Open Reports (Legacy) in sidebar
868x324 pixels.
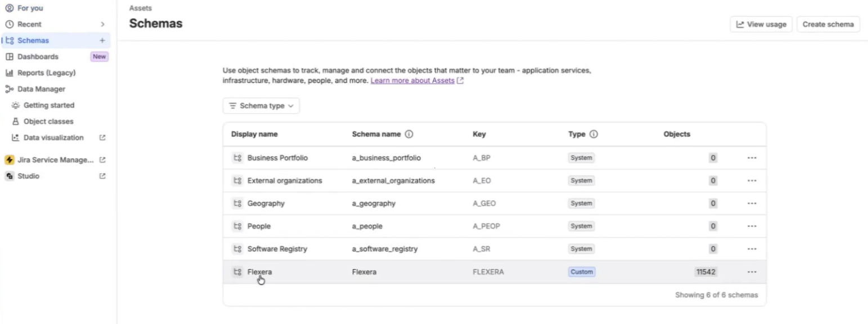(x=46, y=73)
